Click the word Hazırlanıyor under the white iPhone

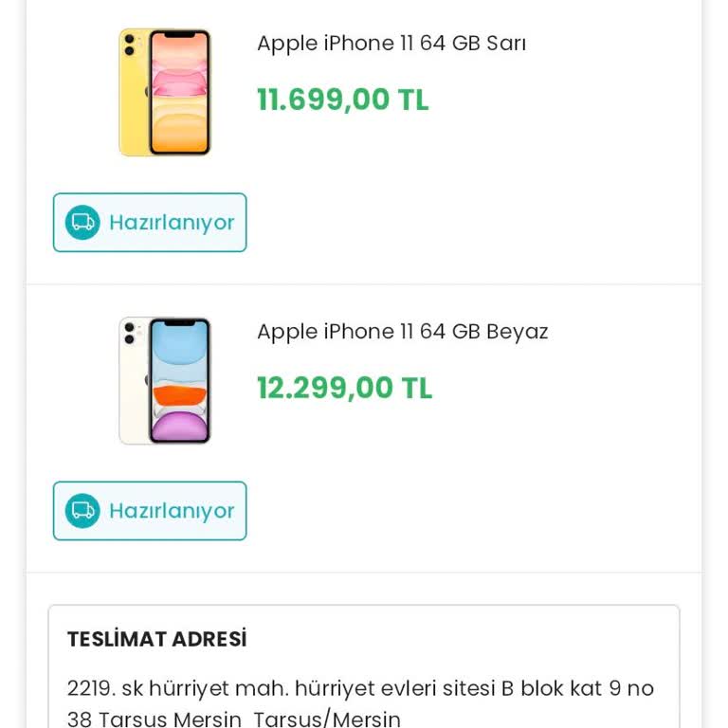pyautogui.click(x=172, y=511)
